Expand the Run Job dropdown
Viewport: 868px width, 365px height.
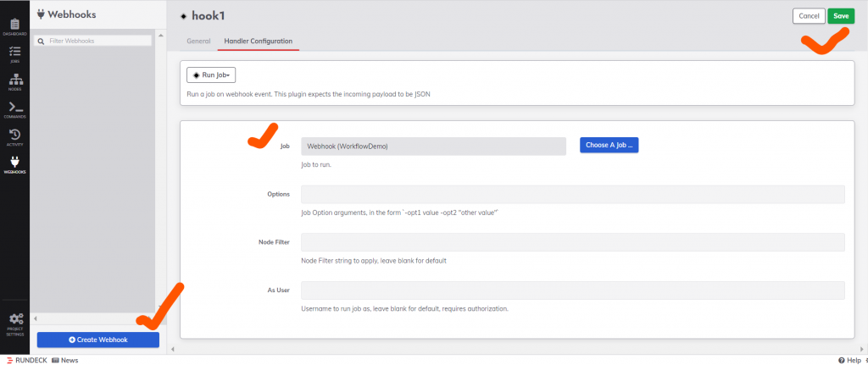click(211, 75)
